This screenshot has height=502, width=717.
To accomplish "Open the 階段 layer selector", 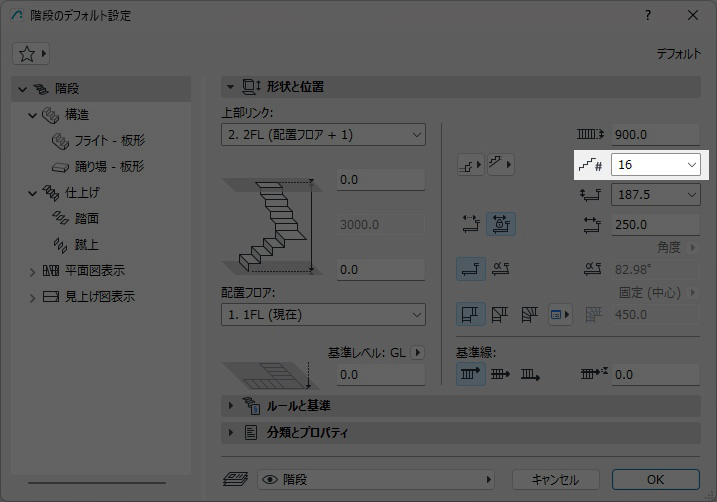I will pyautogui.click(x=376, y=480).
